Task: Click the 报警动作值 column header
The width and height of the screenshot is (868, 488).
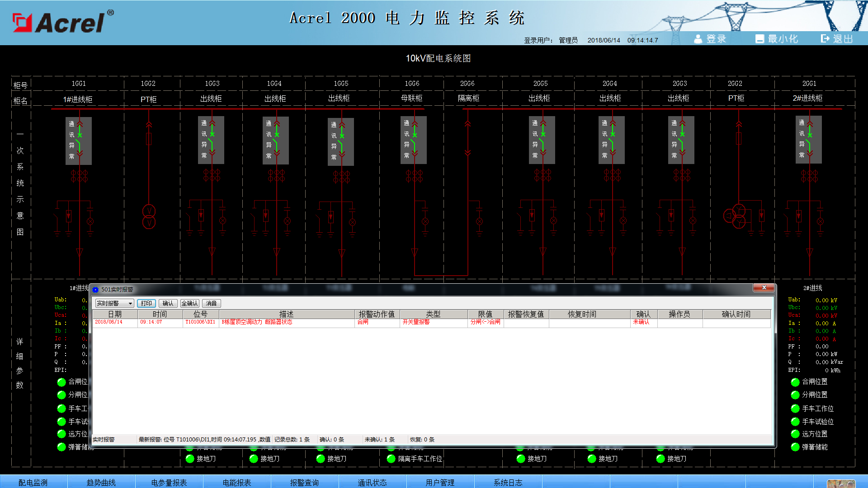Action: (377, 314)
